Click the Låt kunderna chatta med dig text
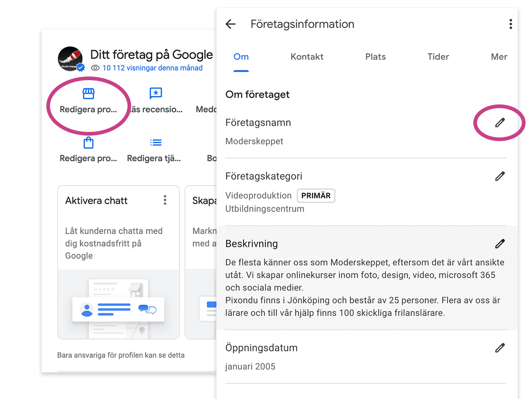 click(114, 243)
